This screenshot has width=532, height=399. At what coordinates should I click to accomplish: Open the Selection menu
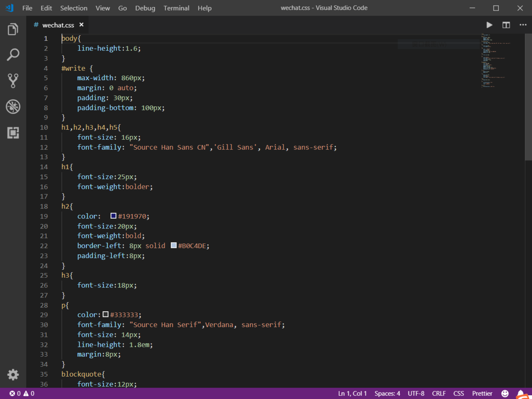click(74, 8)
